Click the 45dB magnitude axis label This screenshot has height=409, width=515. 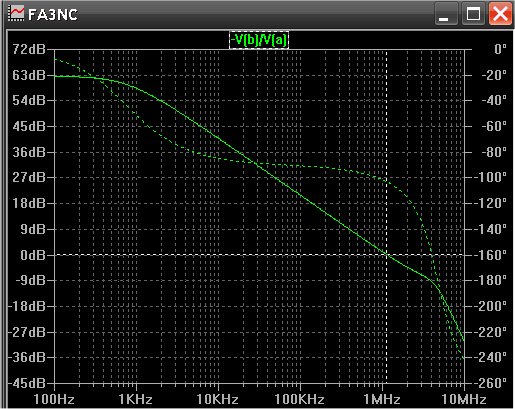coord(29,126)
